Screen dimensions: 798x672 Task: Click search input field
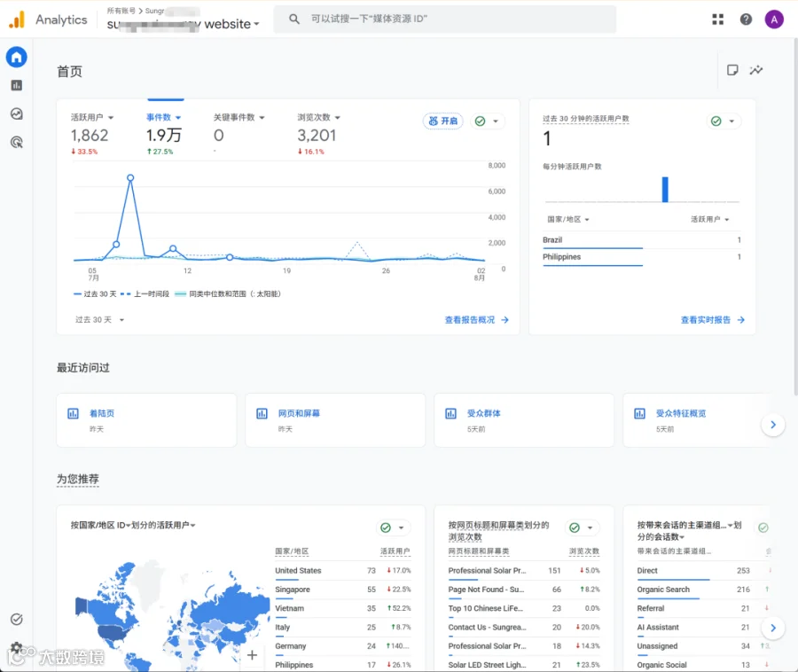pos(445,20)
